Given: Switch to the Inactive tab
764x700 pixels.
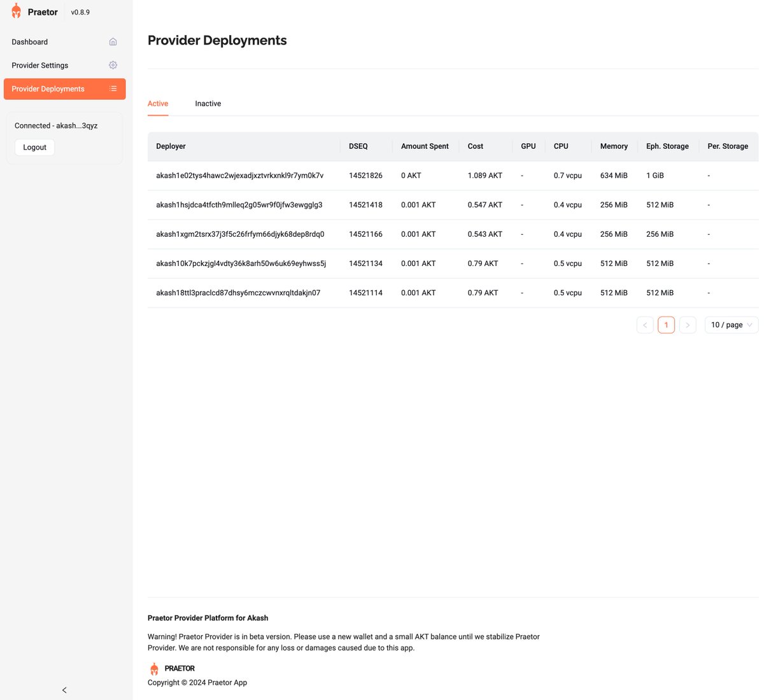Looking at the screenshot, I should coord(208,104).
